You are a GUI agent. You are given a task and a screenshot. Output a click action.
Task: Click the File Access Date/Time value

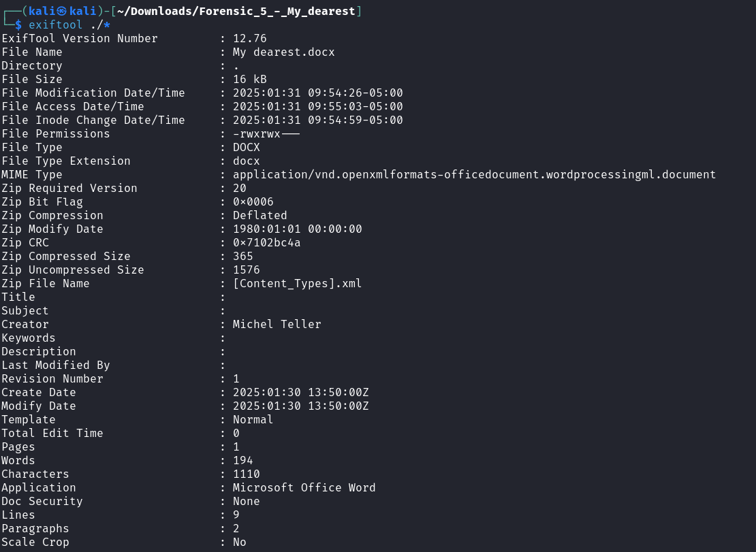(x=318, y=106)
